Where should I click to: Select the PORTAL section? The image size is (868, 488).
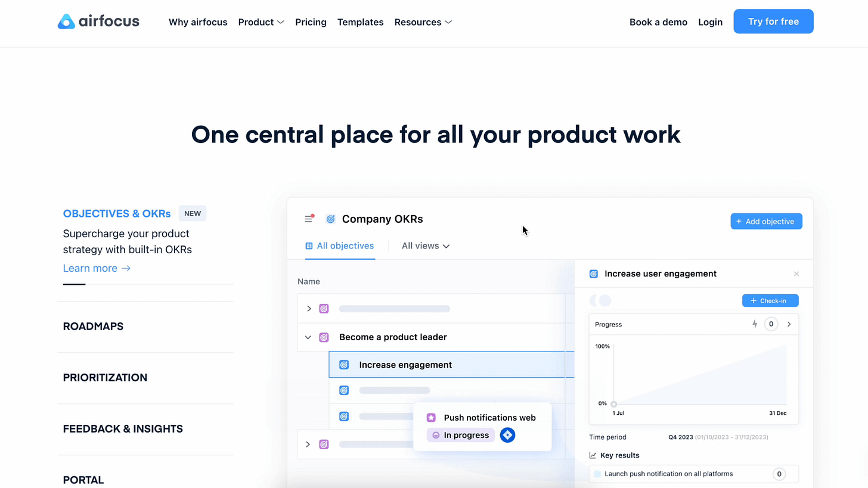tap(83, 480)
